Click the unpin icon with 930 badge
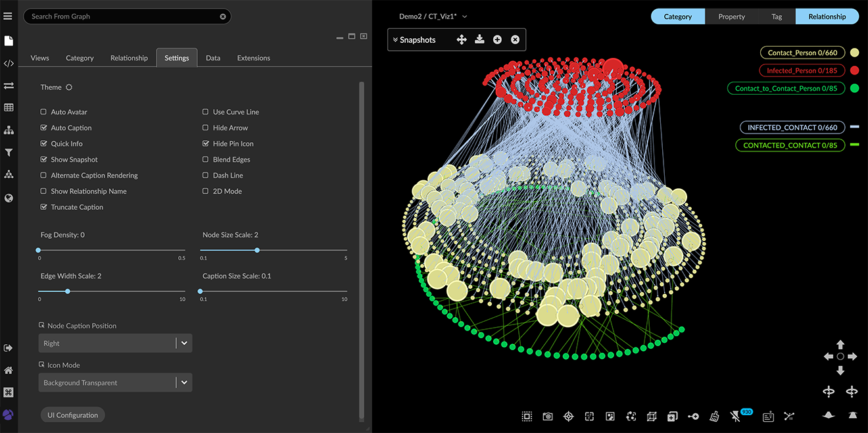868x433 pixels. click(736, 417)
